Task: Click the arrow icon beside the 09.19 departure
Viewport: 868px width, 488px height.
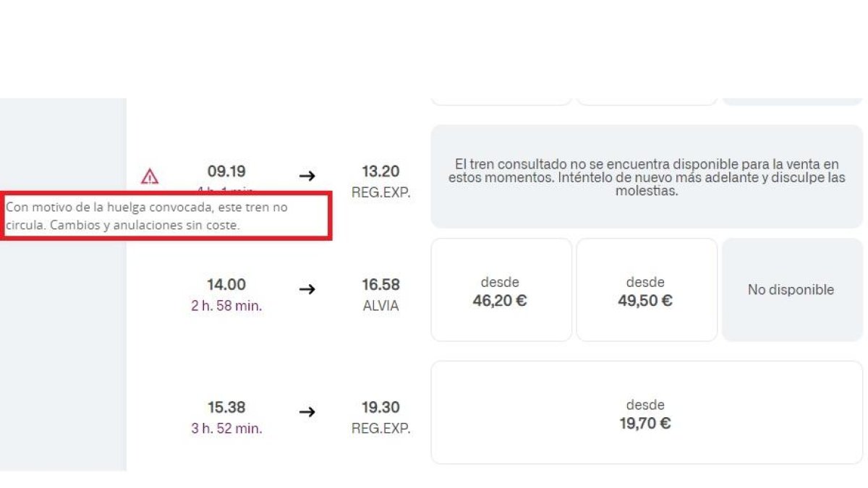Action: [x=307, y=176]
